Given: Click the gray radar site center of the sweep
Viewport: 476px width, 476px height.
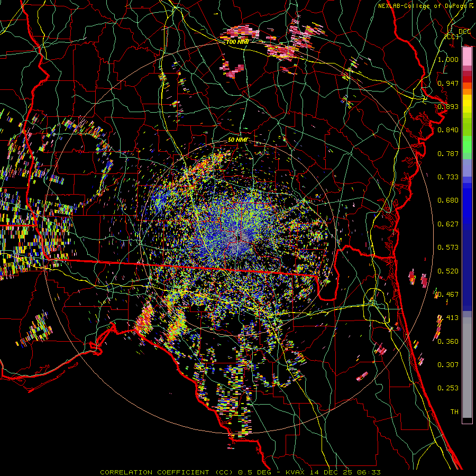Looking at the screenshot, I should click(239, 237).
